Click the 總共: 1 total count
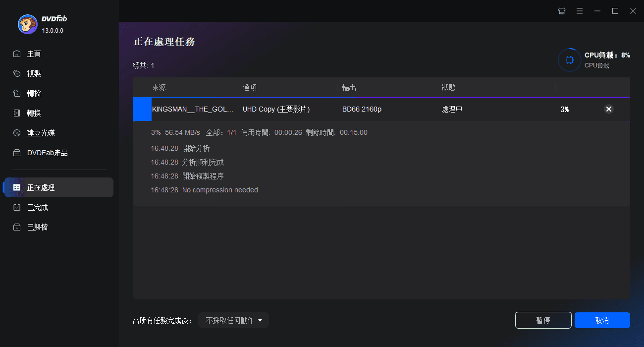This screenshot has width=644, height=347. tap(143, 65)
